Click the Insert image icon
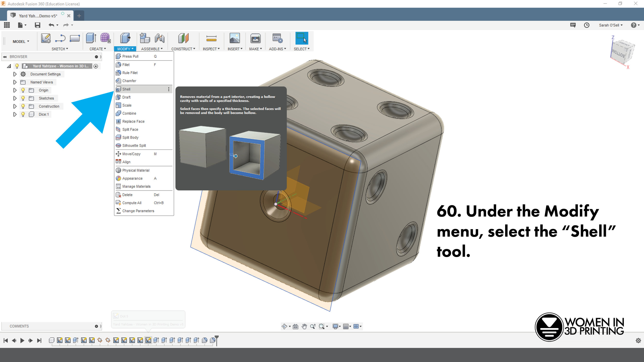 click(235, 38)
